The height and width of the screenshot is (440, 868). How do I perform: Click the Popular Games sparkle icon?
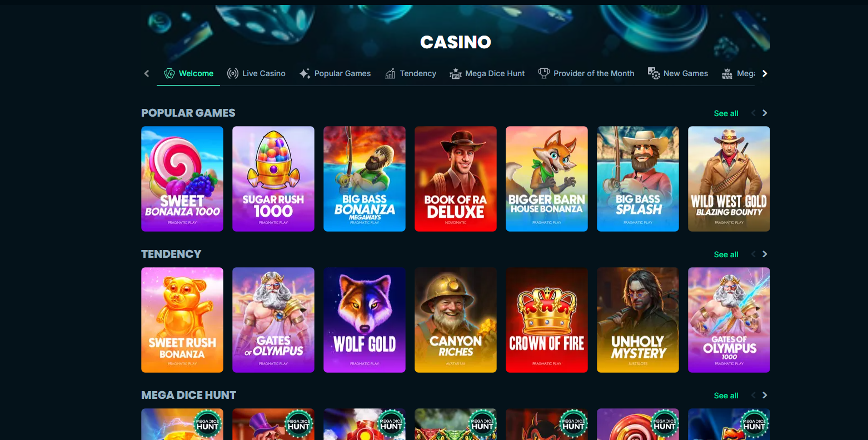coord(305,73)
